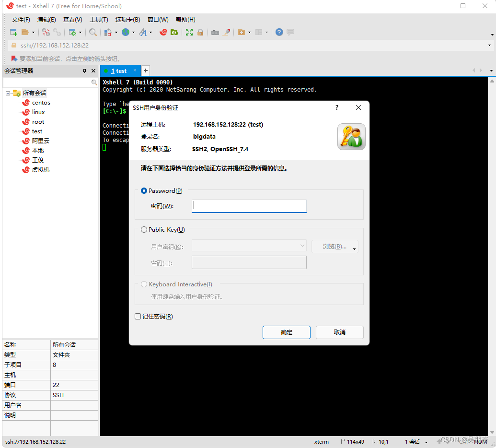Click the 取消 button

pos(339,332)
